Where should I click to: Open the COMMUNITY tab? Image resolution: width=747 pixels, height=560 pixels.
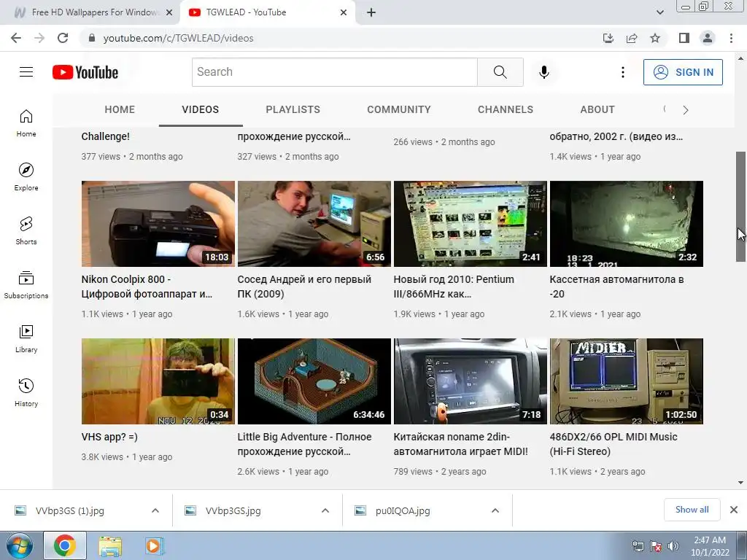399,109
